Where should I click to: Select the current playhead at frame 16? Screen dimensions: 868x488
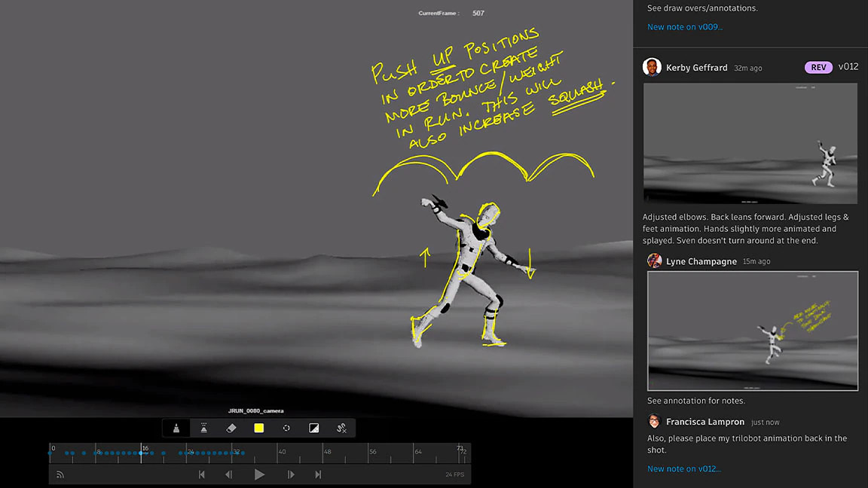141,453
